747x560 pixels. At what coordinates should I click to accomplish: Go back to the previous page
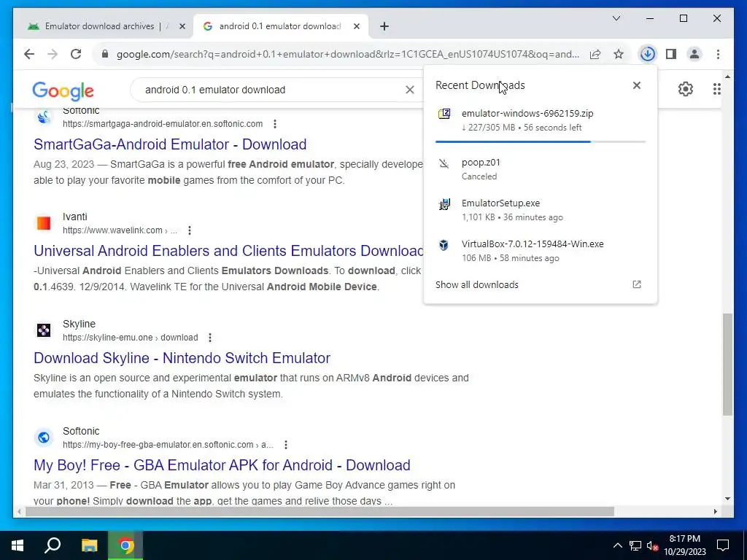click(29, 54)
